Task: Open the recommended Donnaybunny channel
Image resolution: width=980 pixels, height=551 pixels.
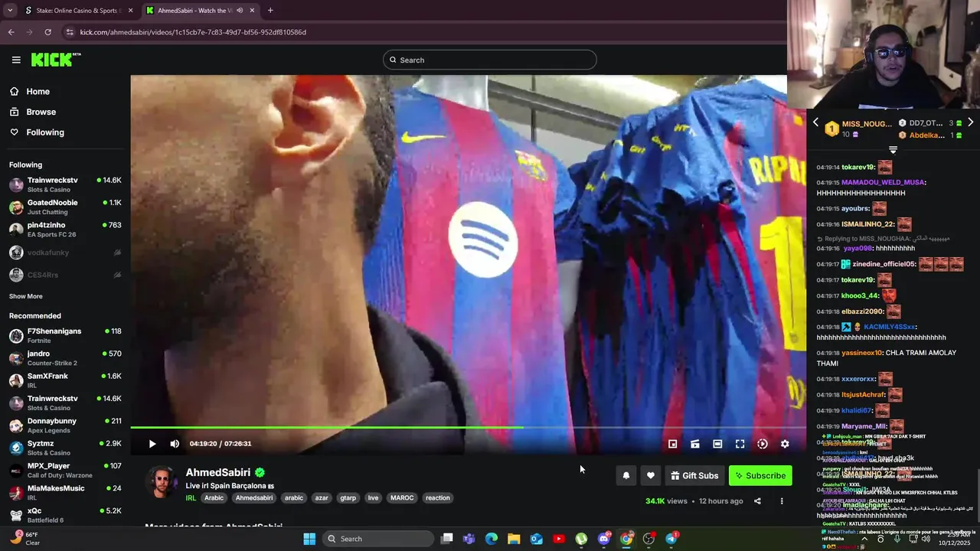Action: pos(65,425)
